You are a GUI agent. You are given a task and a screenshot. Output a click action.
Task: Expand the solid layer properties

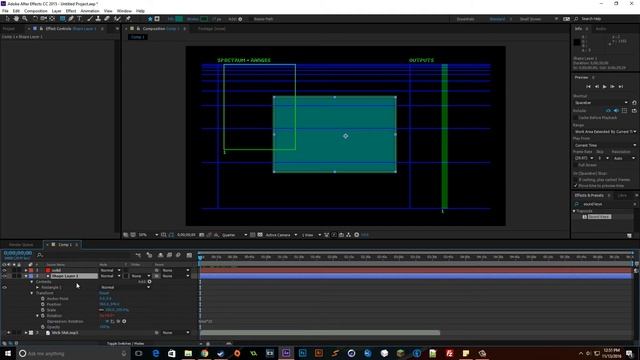pos(26,270)
